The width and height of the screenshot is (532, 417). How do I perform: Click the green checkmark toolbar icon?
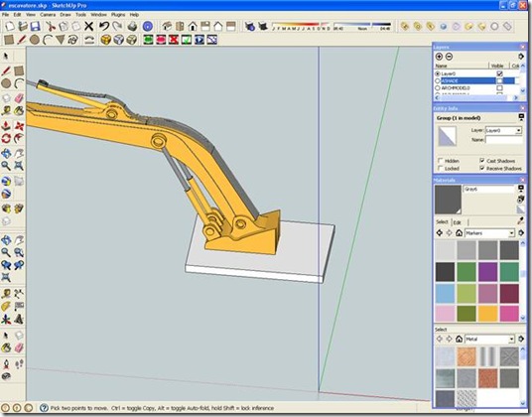tap(187, 40)
